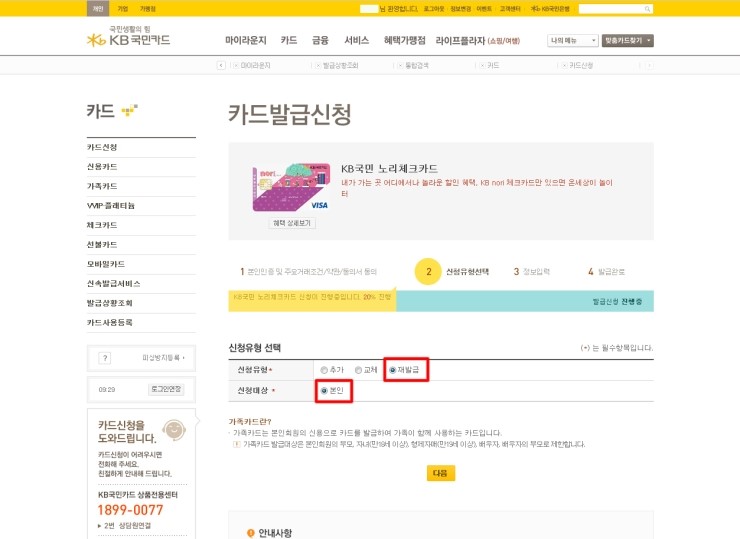740x539 pixels.
Task: Select the 추가 radio button
Action: pyautogui.click(x=324, y=370)
